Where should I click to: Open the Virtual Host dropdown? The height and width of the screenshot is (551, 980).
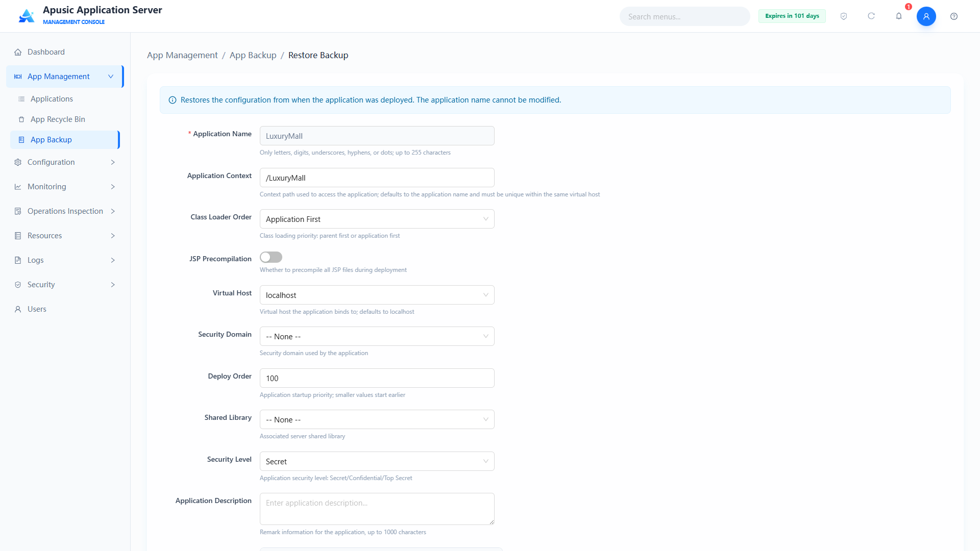(377, 295)
